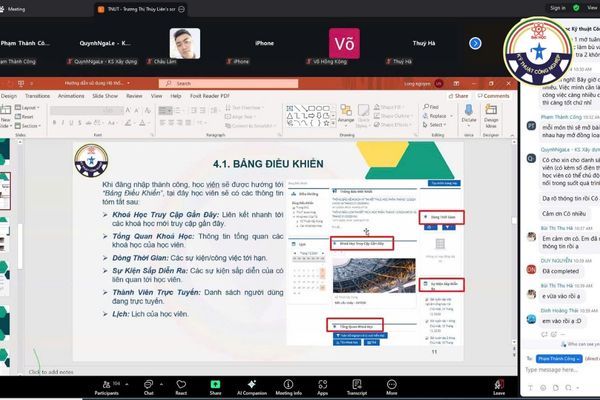The image size is (600, 400).
Task: Toggle Italic formatting
Action: (63, 123)
